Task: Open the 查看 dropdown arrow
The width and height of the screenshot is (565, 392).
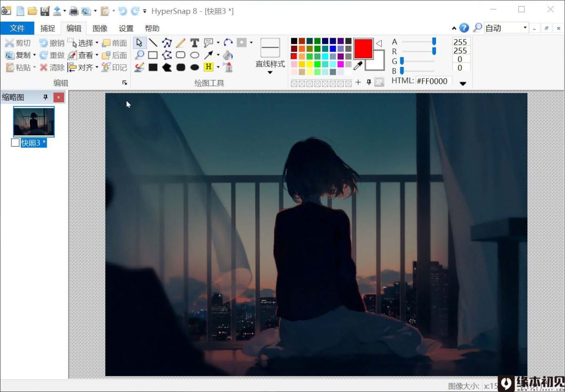Action: 97,55
